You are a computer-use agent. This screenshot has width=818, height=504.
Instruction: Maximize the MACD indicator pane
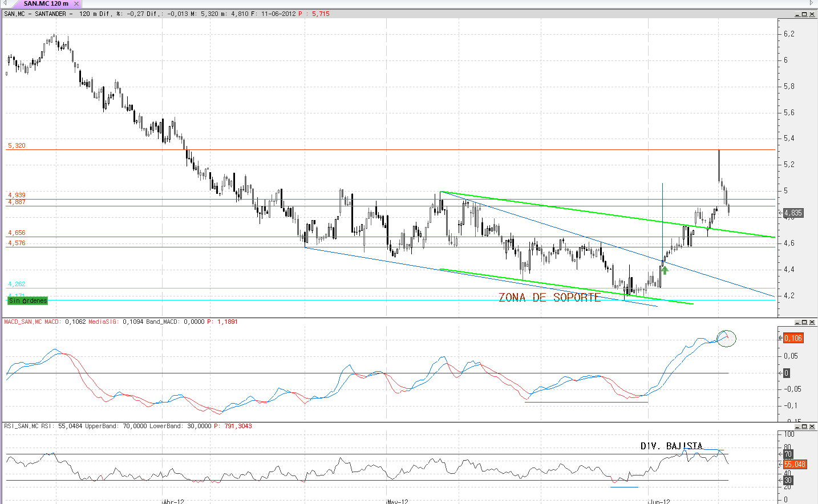click(x=804, y=322)
